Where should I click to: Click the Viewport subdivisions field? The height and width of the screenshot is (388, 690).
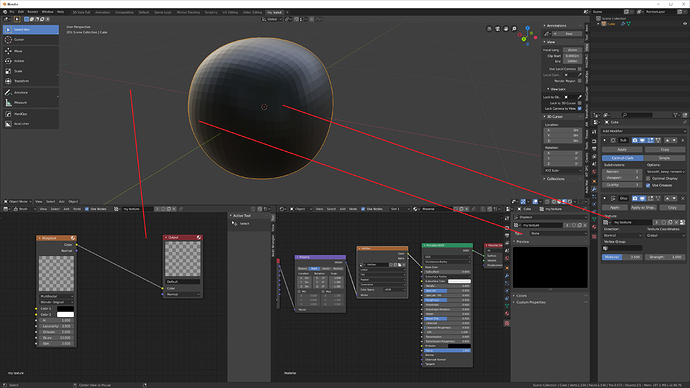click(x=622, y=178)
